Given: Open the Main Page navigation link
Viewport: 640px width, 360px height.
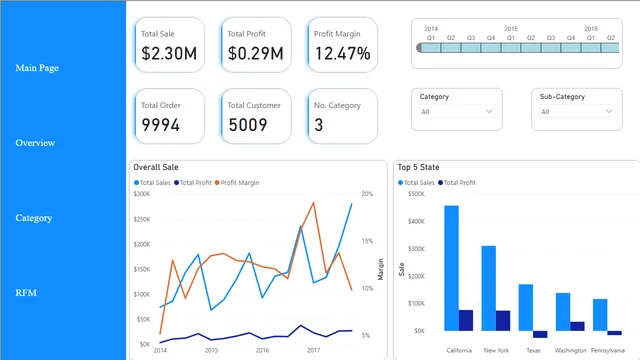Looking at the screenshot, I should (37, 68).
